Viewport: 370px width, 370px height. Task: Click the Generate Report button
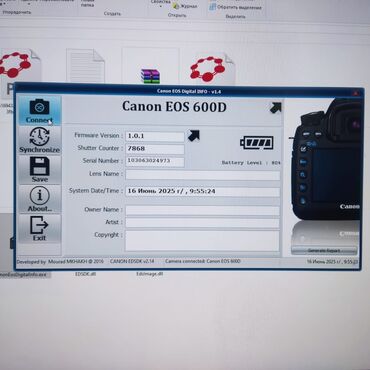(324, 250)
